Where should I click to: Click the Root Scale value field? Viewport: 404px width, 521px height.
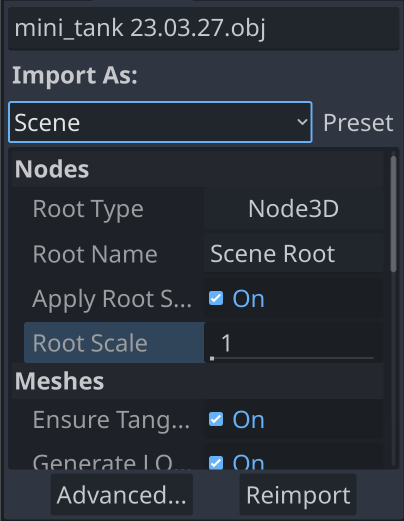coord(293,342)
